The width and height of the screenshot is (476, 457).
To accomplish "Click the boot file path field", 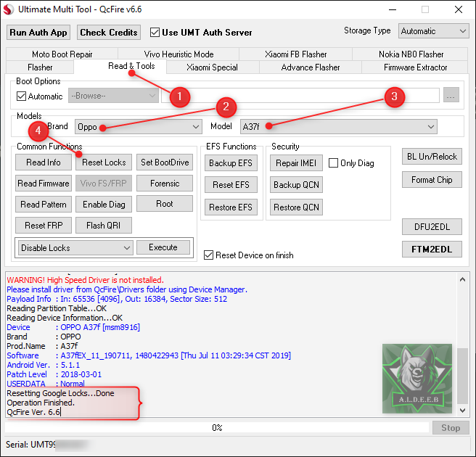I will point(300,96).
